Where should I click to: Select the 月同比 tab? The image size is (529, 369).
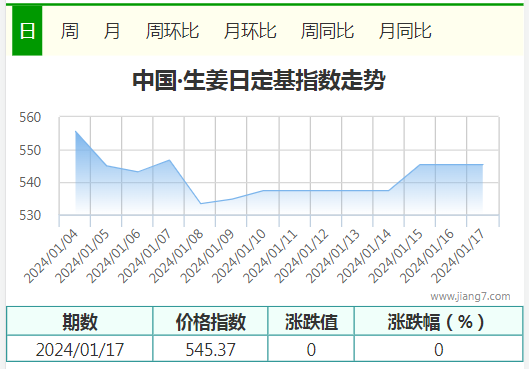[405, 31]
